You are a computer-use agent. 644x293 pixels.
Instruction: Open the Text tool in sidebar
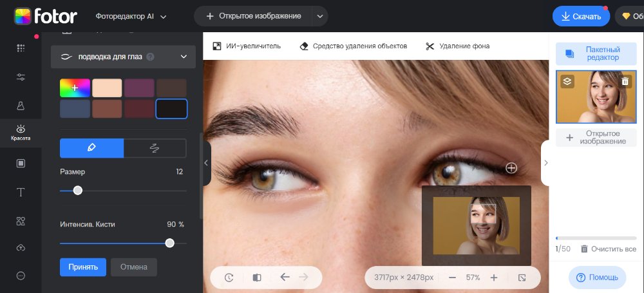(x=21, y=193)
